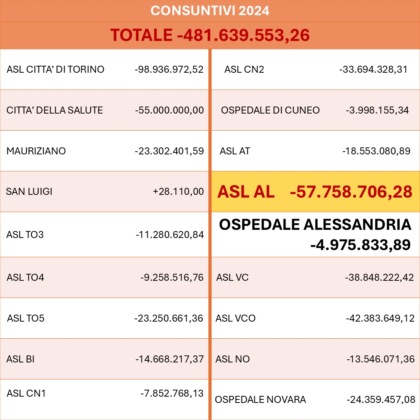Click the ASL BI row label
The image size is (420, 420).
pyautogui.click(x=20, y=359)
